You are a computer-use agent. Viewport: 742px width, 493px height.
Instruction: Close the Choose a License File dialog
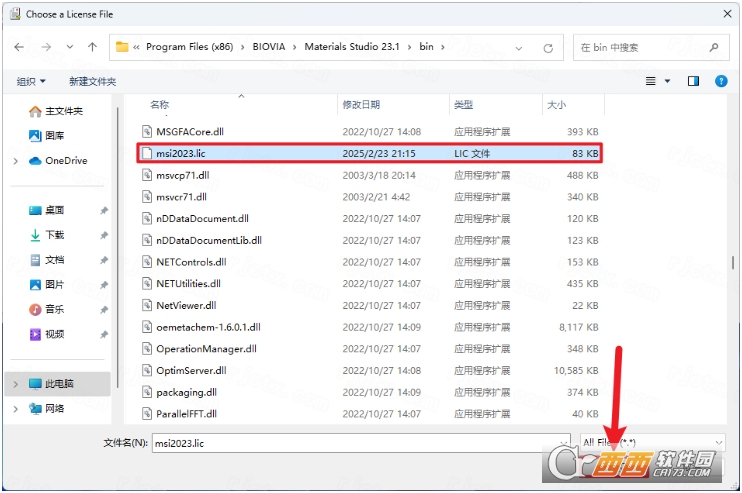pyautogui.click(x=727, y=14)
